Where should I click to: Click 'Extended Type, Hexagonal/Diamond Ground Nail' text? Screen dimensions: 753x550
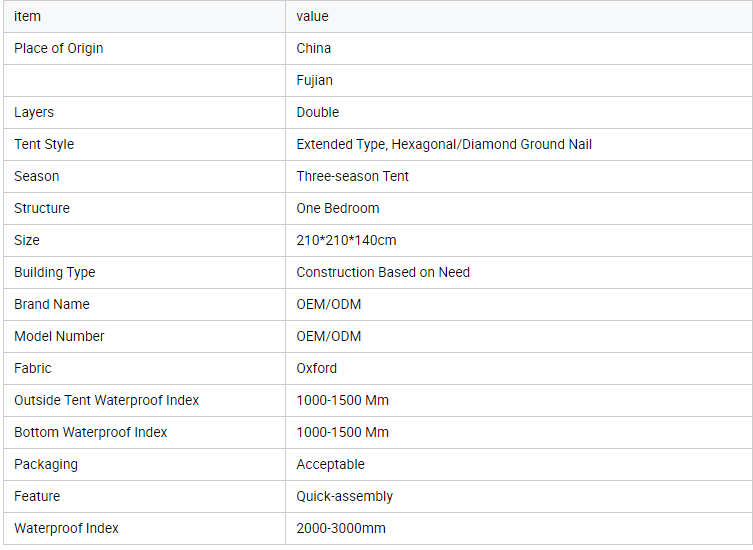tap(444, 144)
